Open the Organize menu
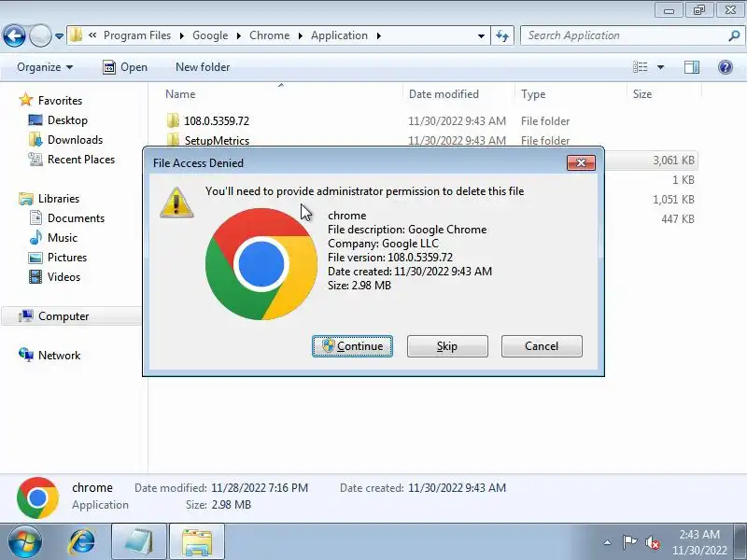This screenshot has height=560, width=747. point(45,67)
